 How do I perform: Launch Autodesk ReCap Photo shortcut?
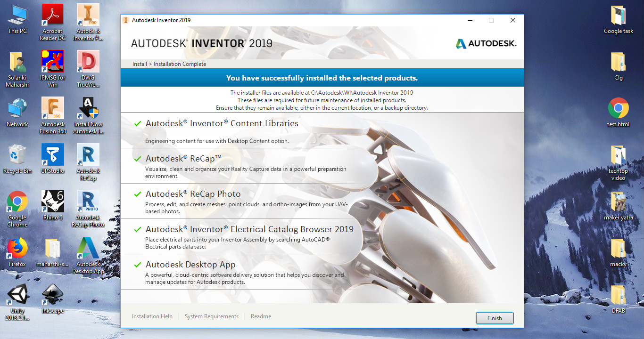[x=88, y=209]
